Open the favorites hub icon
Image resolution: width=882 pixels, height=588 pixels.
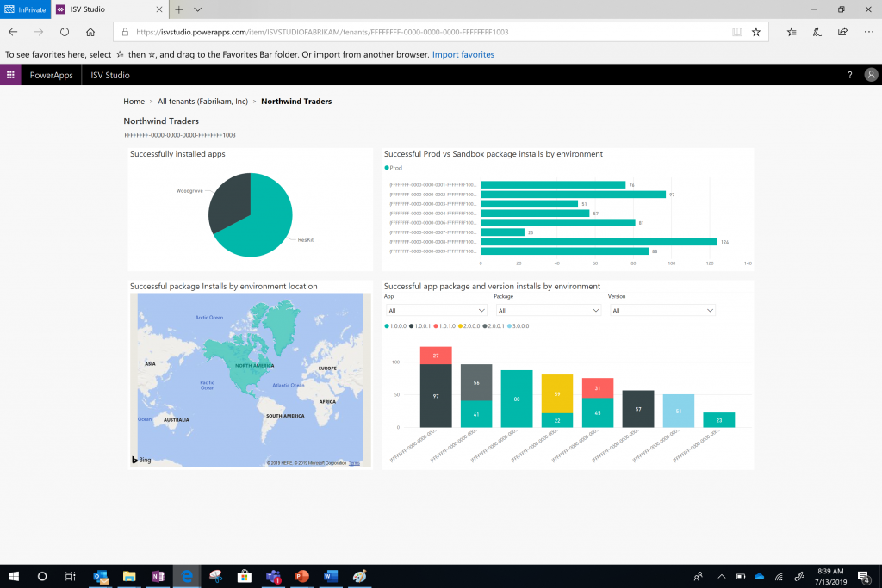[x=792, y=32]
